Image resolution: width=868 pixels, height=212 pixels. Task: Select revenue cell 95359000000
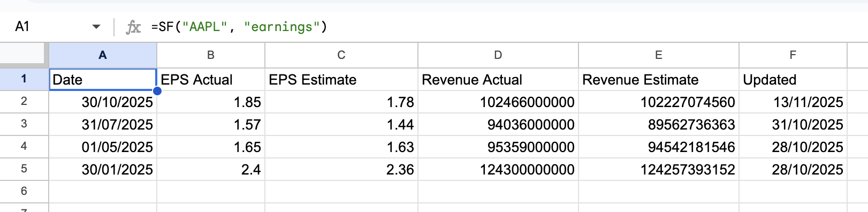click(498, 147)
